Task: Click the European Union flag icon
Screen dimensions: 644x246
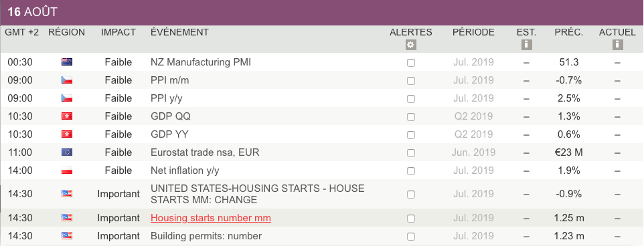Action: point(67,152)
